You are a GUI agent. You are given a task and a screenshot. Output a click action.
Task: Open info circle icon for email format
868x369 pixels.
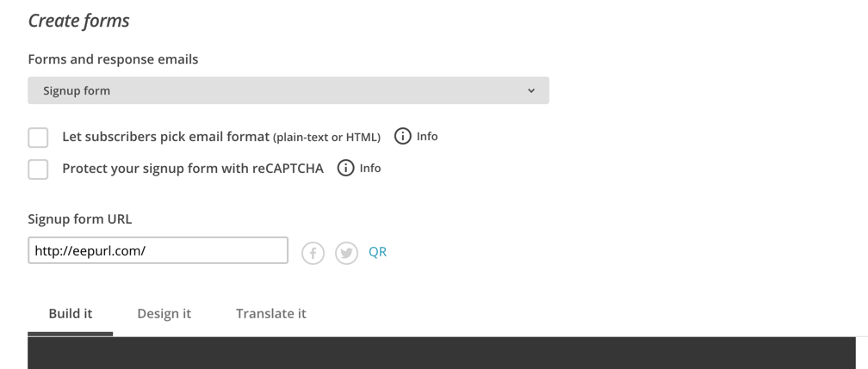point(402,136)
